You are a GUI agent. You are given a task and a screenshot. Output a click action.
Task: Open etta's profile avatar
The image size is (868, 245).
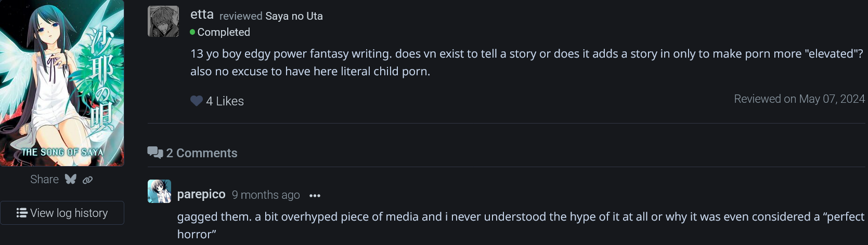pos(163,22)
